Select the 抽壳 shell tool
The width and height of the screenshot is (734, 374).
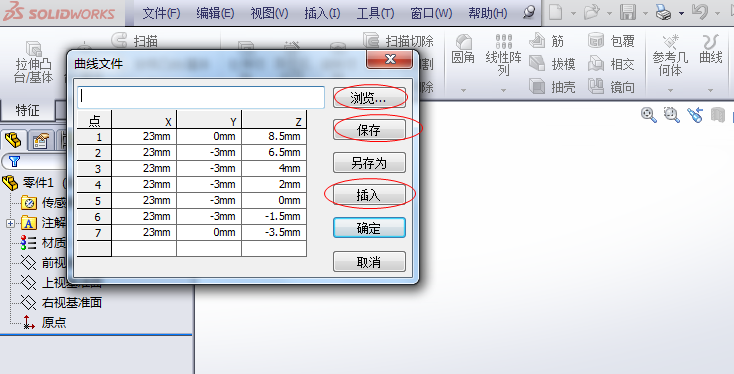pos(552,87)
